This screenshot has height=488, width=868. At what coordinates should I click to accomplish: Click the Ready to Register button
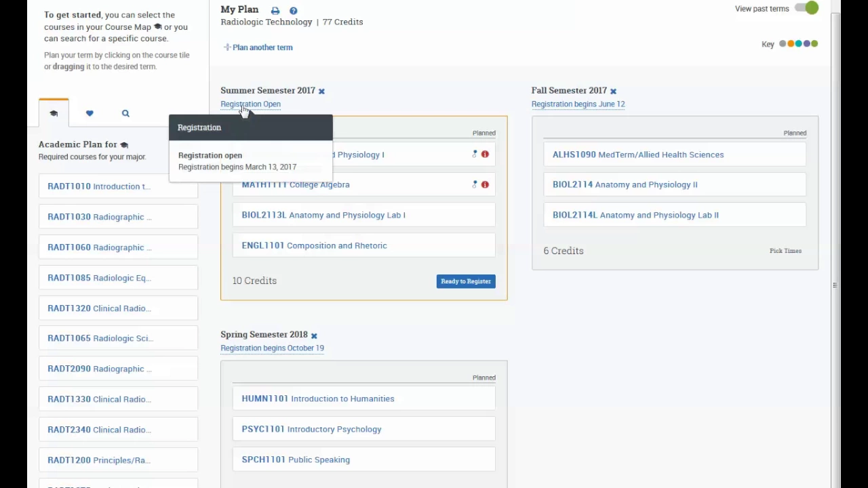point(466,281)
